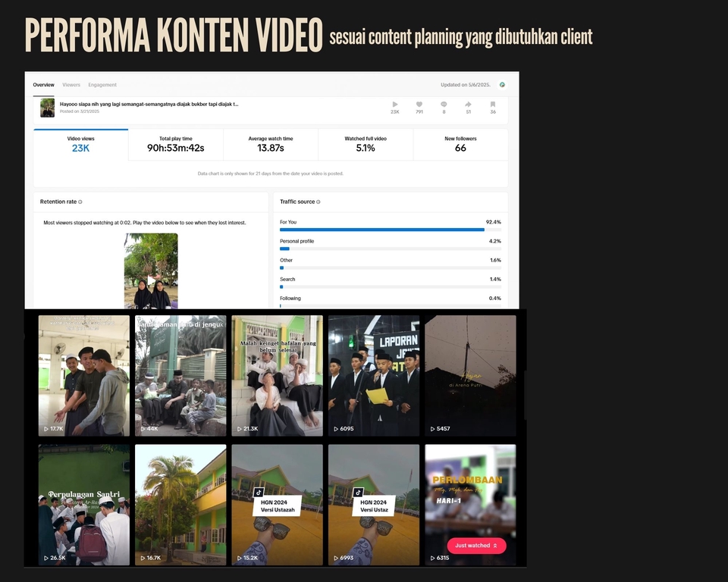Viewport: 728px width, 582px height.
Task: Open the Retention rate info tooltip icon
Action: pos(79,202)
